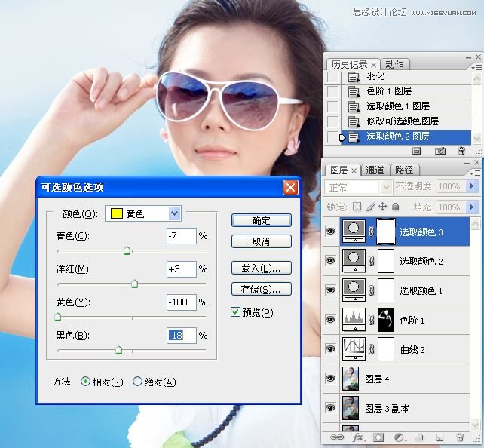Click the lock all padlock icon
The height and width of the screenshot is (448, 484).
[395, 207]
